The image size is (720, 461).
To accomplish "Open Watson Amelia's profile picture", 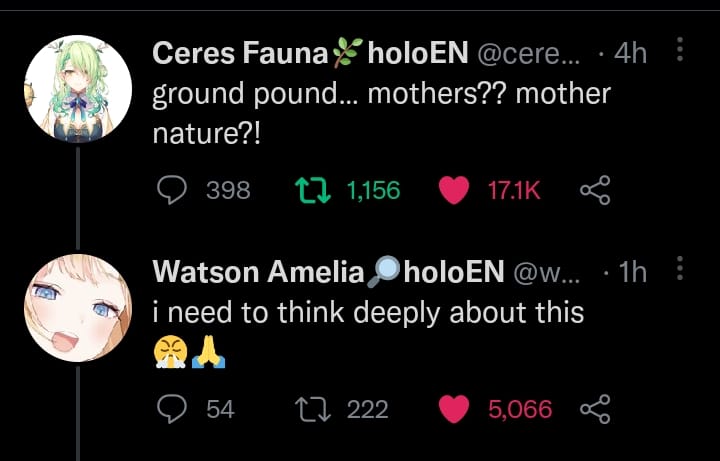I will (77, 306).
